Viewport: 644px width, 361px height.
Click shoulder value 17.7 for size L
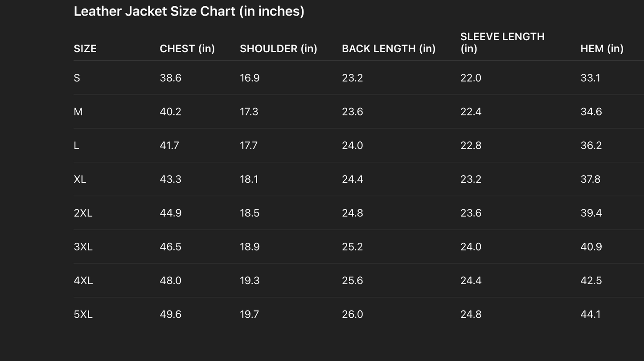(x=249, y=146)
